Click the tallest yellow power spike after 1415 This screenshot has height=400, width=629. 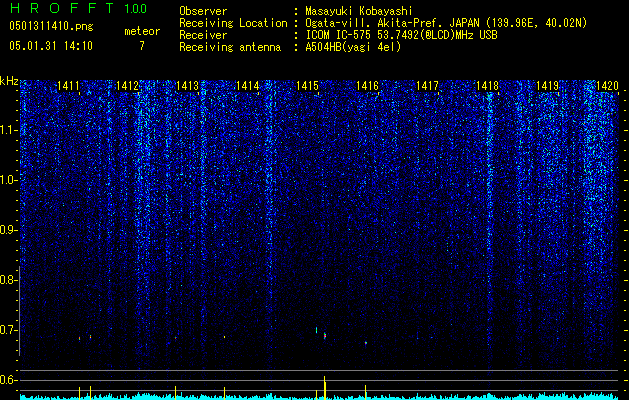pos(325,388)
